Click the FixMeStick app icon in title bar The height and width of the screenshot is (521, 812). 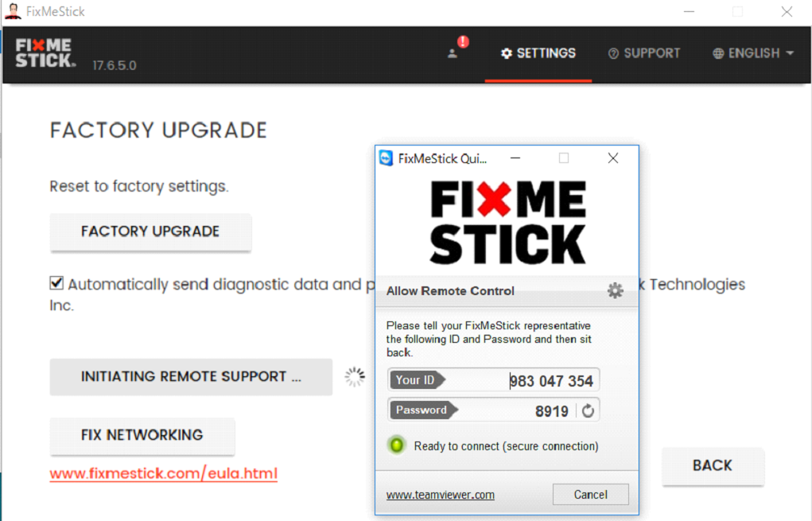[x=13, y=11]
